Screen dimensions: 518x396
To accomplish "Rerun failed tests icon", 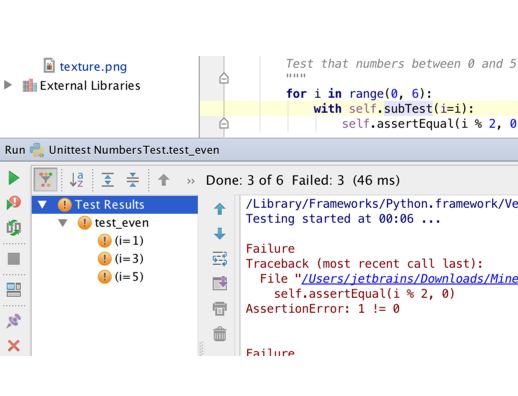I will click(14, 203).
